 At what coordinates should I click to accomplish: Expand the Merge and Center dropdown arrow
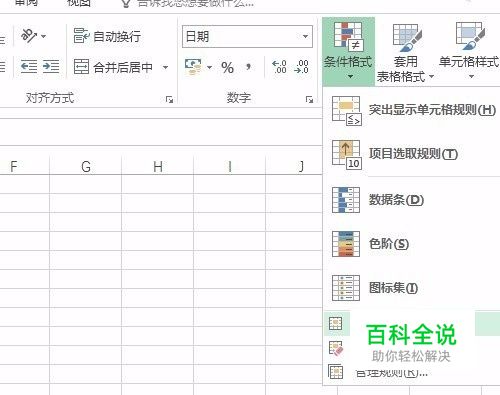165,68
